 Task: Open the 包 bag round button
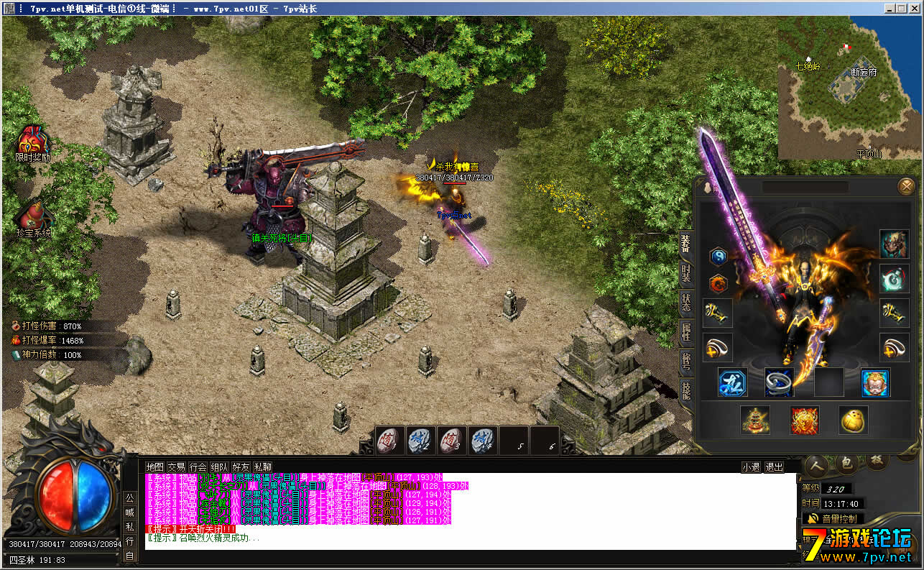[846, 463]
